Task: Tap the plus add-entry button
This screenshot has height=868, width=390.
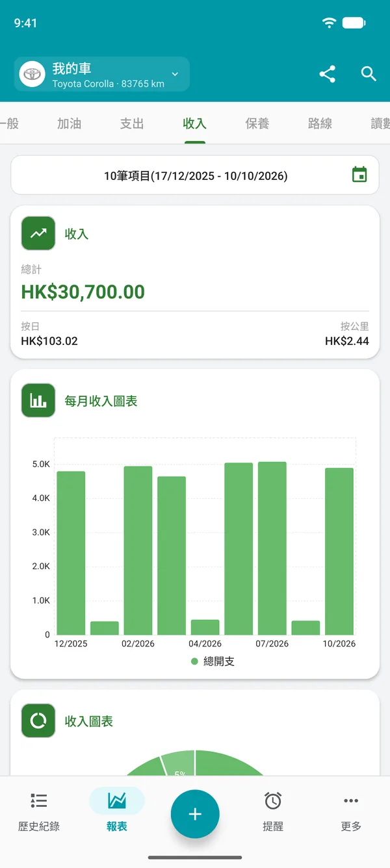Action: pos(195,814)
